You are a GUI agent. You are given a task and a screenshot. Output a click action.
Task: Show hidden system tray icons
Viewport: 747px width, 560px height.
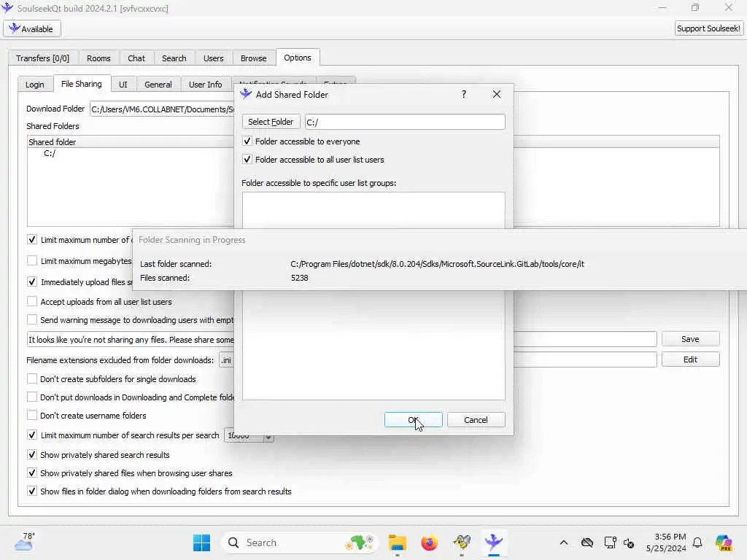pos(564,542)
